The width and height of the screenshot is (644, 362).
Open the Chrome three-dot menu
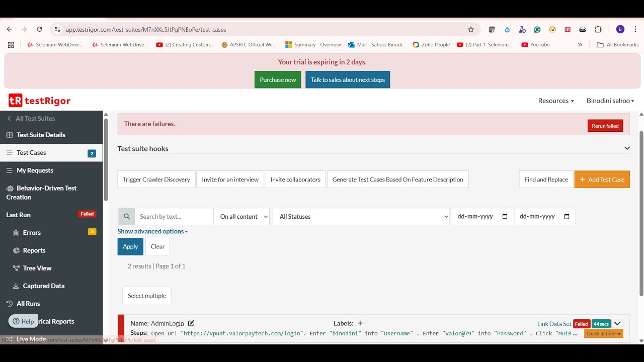pos(636,30)
